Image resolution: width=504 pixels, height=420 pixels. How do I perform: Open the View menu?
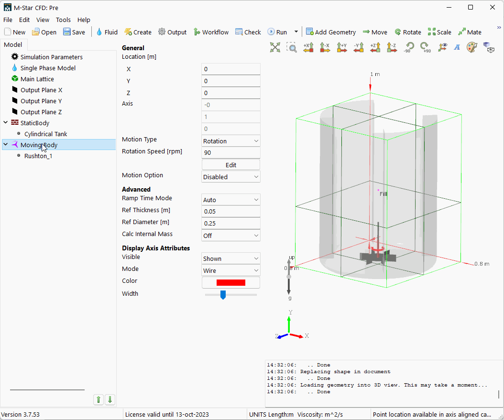coord(43,20)
